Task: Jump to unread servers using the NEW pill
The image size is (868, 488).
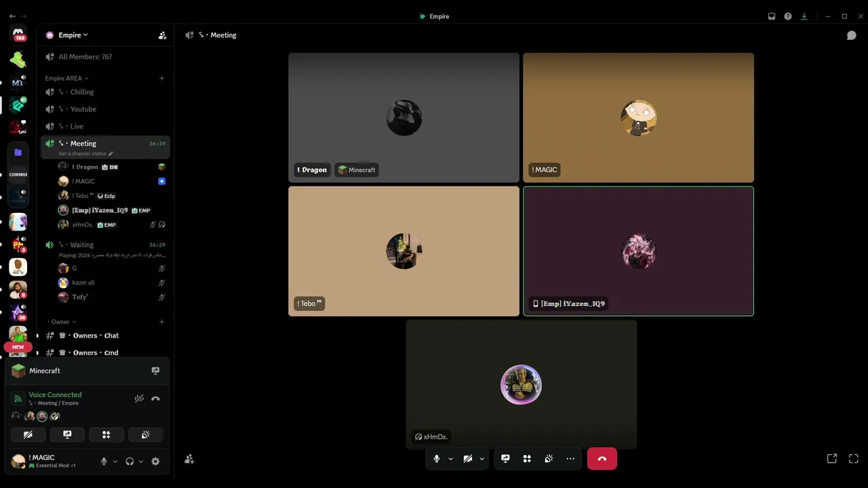Action: click(18, 347)
